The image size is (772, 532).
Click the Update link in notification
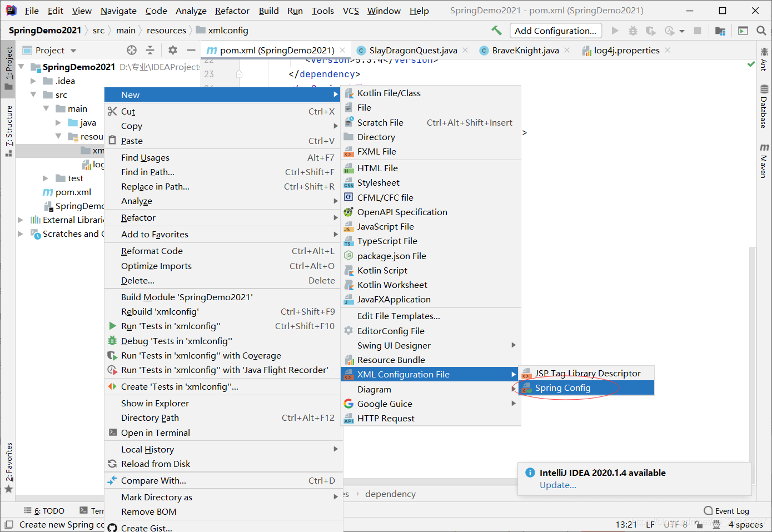tap(557, 485)
